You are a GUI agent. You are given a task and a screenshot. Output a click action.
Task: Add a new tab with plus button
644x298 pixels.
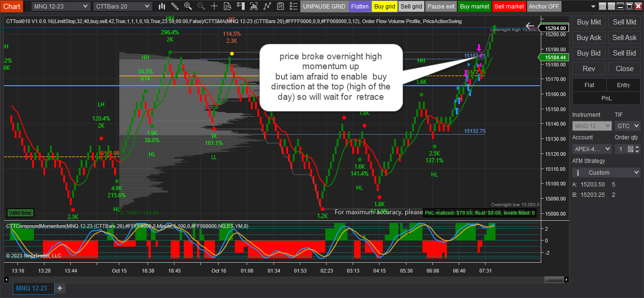[x=60, y=288]
